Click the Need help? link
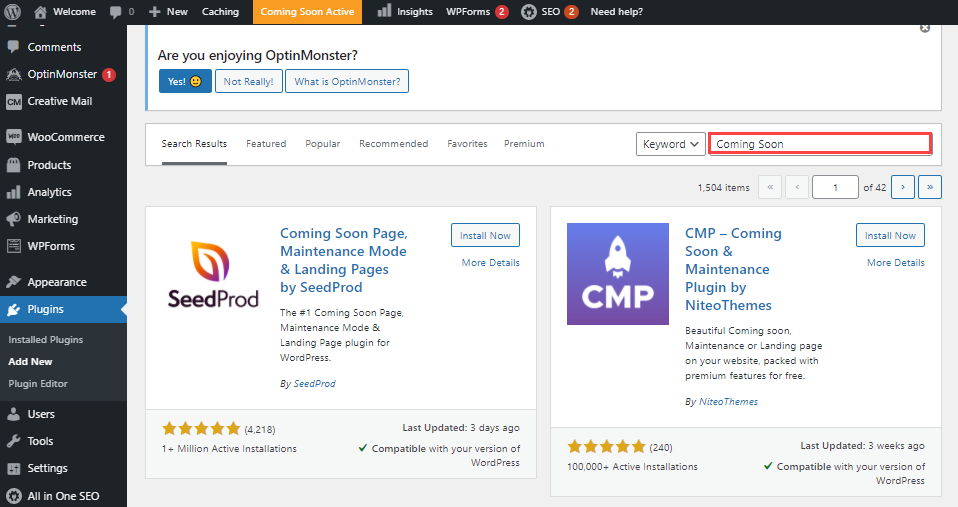This screenshot has width=958, height=507. point(616,12)
